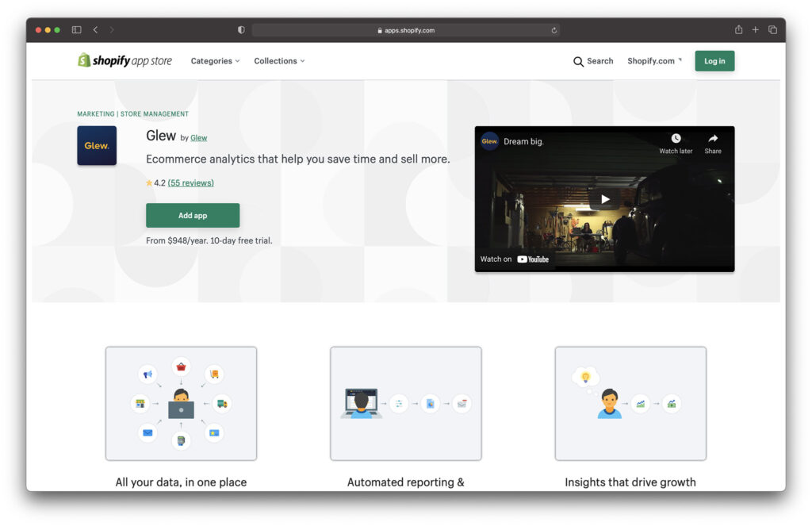Add a new tab with plus icon
The height and width of the screenshot is (526, 812).
[756, 30]
